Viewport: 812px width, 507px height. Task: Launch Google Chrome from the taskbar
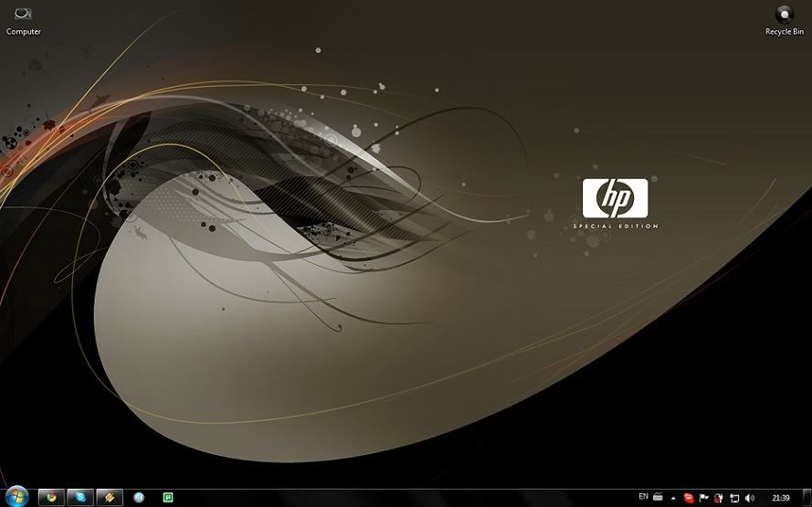(51, 497)
